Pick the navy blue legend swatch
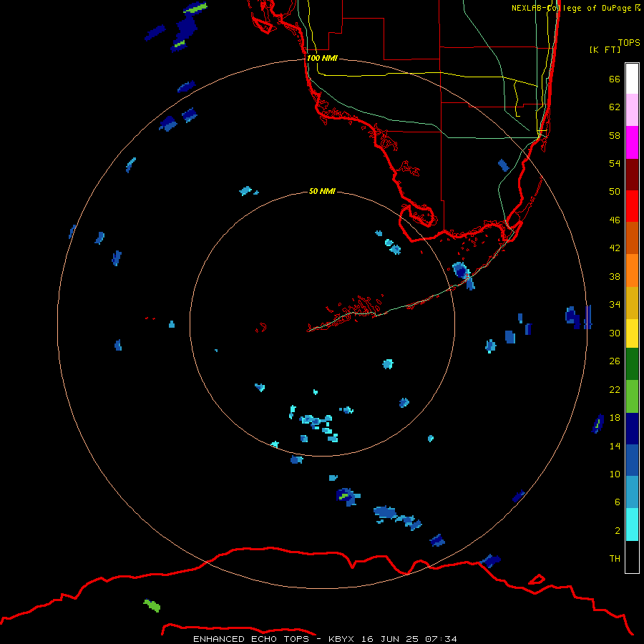The width and height of the screenshot is (644, 644). pos(632,429)
